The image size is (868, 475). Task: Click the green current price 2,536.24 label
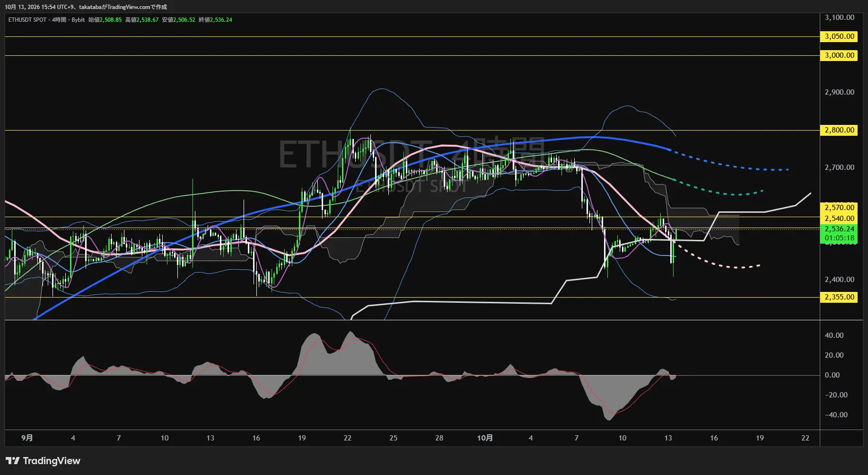point(839,229)
